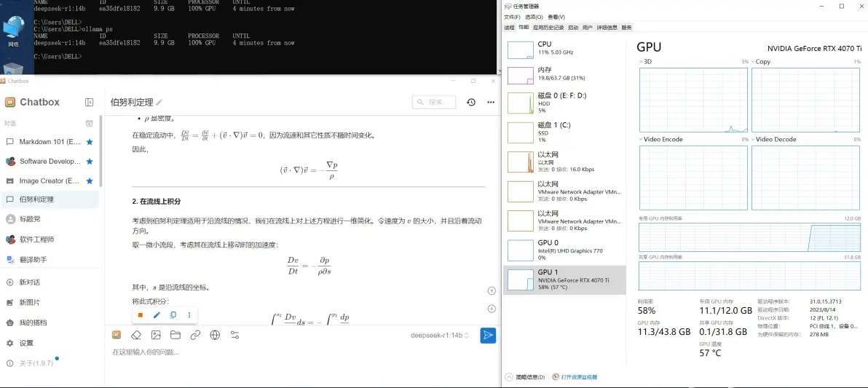Edit the message using the blue pencil icon
Image resolution: width=868 pixels, height=388 pixels.
157,315
